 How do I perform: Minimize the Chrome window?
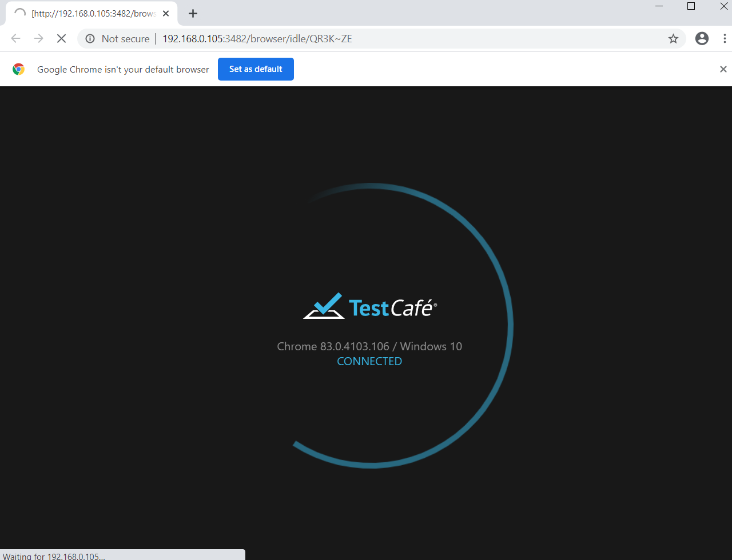click(x=659, y=6)
